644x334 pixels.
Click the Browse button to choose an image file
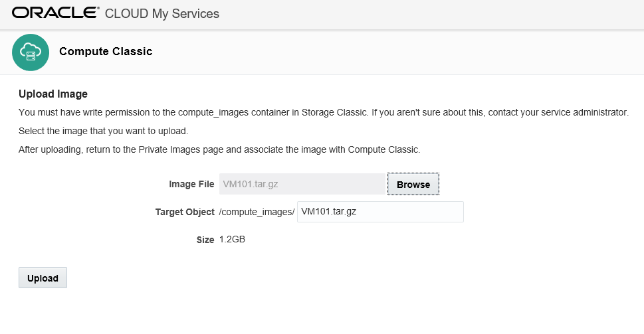coord(413,184)
